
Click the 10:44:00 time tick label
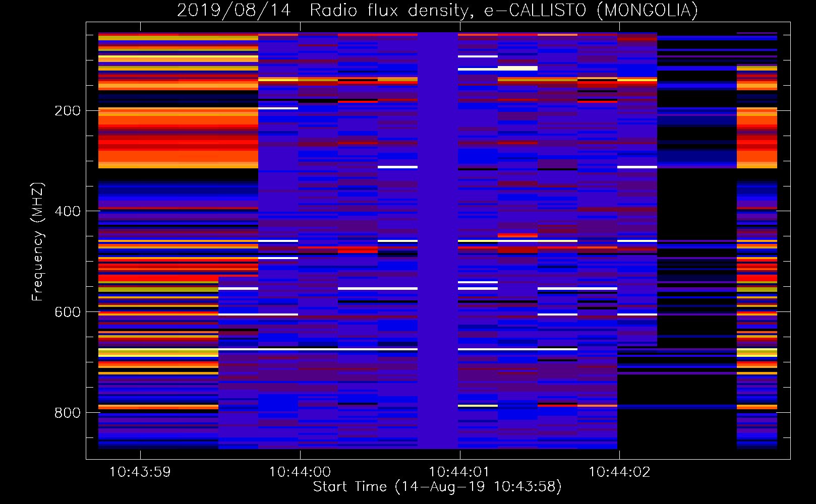[x=300, y=472]
